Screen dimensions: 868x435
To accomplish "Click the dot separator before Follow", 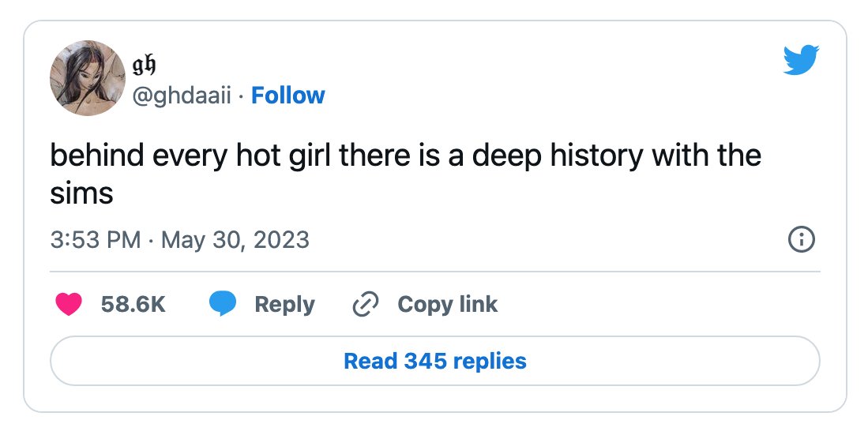I will [x=242, y=96].
